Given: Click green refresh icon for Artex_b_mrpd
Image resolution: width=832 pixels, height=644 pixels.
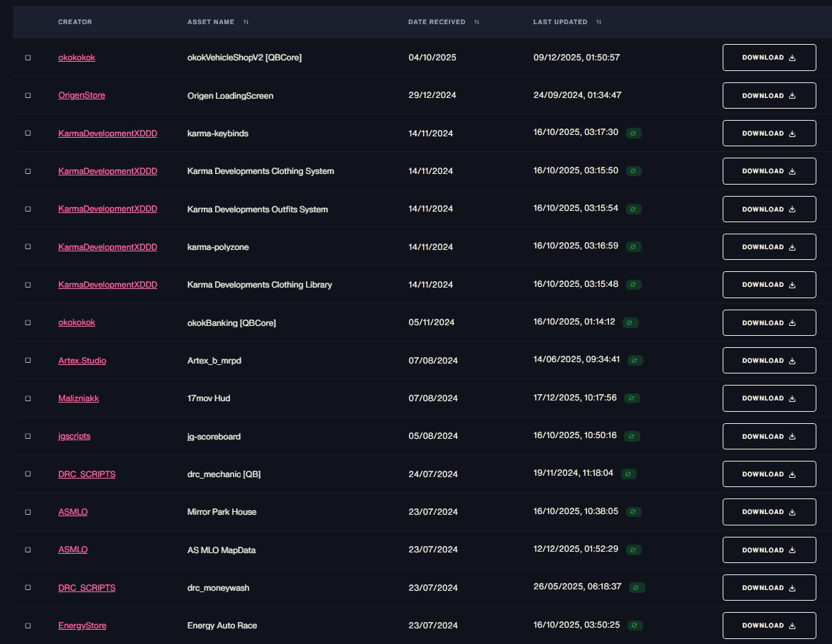Looking at the screenshot, I should (635, 361).
